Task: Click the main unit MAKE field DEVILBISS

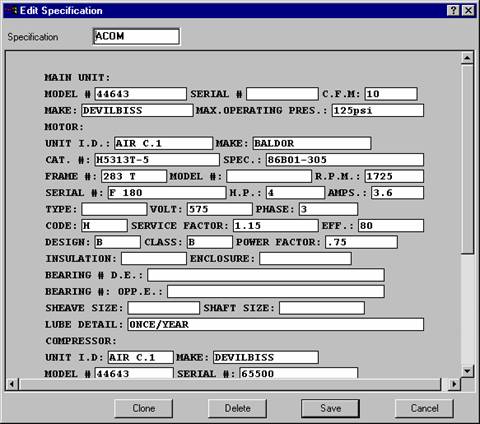Action: pos(137,110)
